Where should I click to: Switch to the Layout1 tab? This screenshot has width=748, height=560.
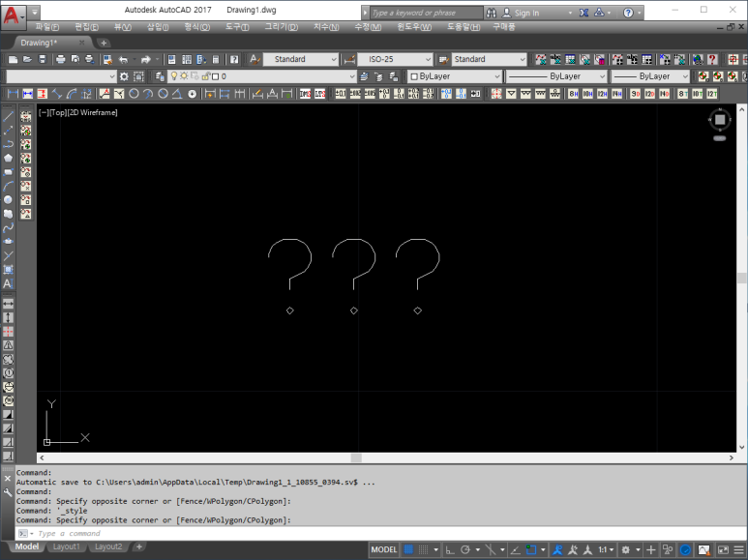tap(66, 546)
